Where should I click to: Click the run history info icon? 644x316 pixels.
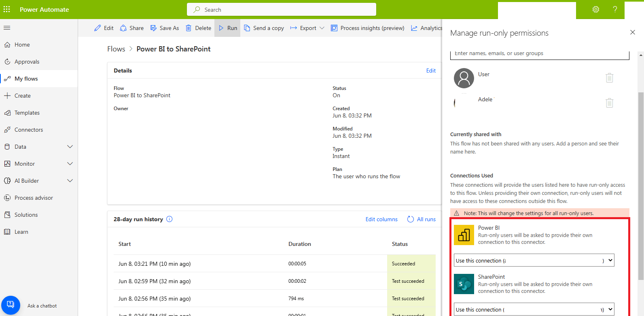[x=169, y=219]
